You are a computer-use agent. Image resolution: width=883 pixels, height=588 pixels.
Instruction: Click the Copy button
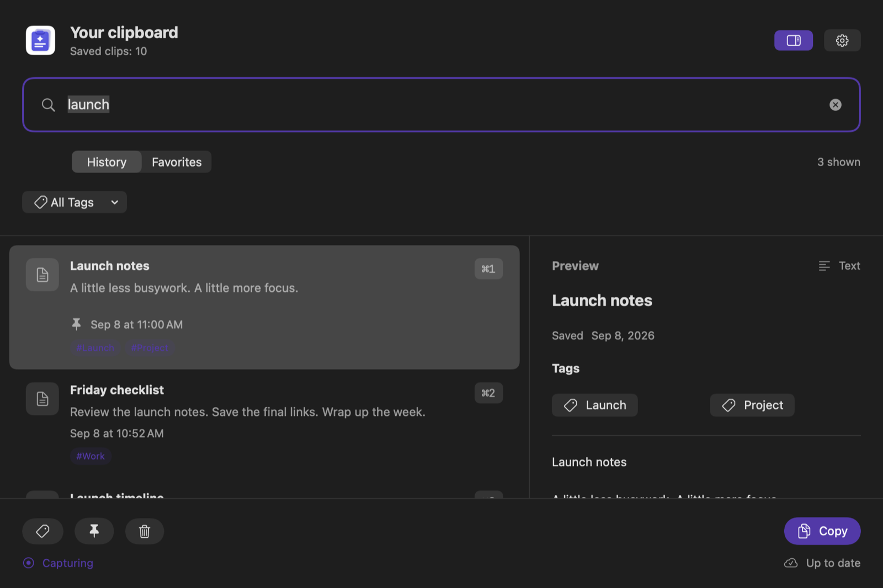tap(822, 531)
